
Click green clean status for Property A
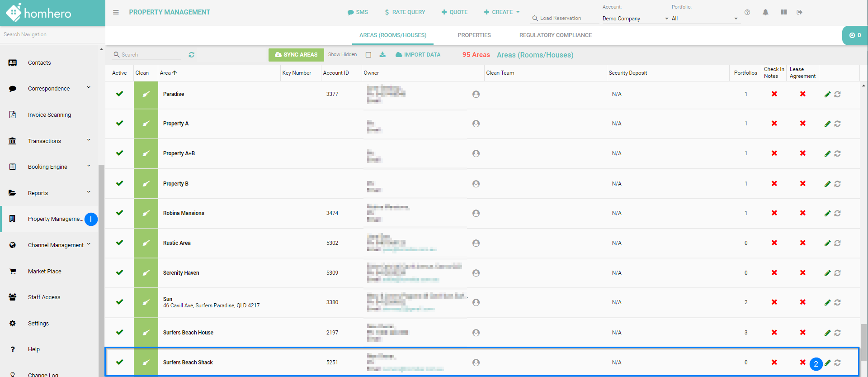click(146, 124)
